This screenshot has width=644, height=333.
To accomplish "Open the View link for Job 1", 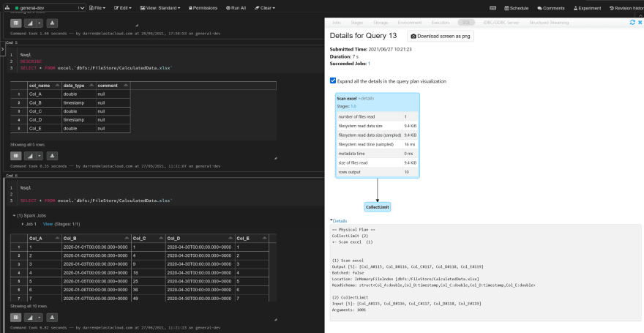I will pos(48,224).
